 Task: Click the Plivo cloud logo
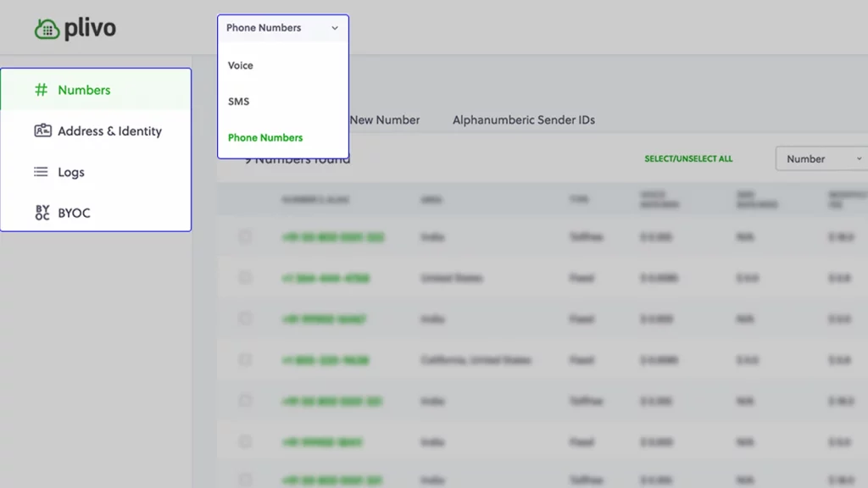pos(48,27)
